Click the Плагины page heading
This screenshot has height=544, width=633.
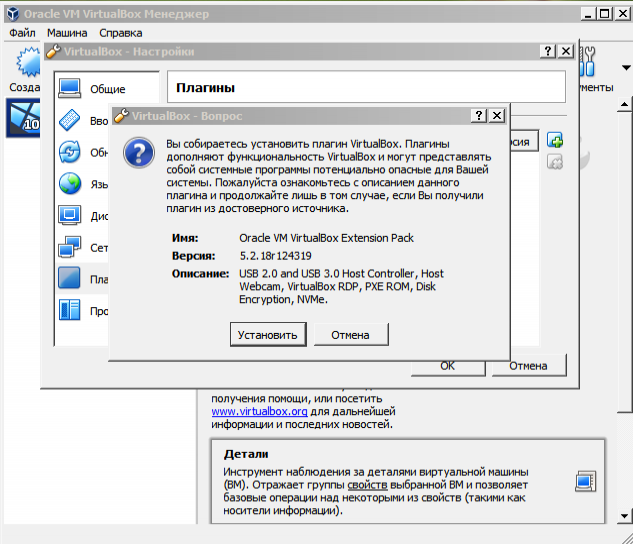tap(205, 88)
